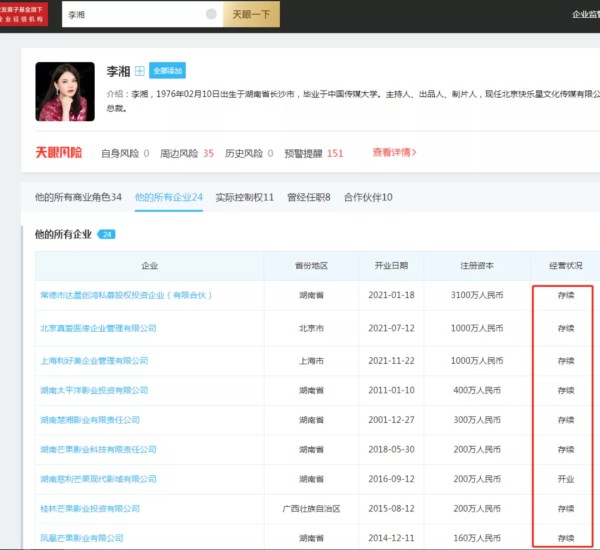Image resolution: width=600 pixels, height=550 pixels.
Task: Open 北京真爱医缘企业管理有限公司 link
Action: pos(98,328)
